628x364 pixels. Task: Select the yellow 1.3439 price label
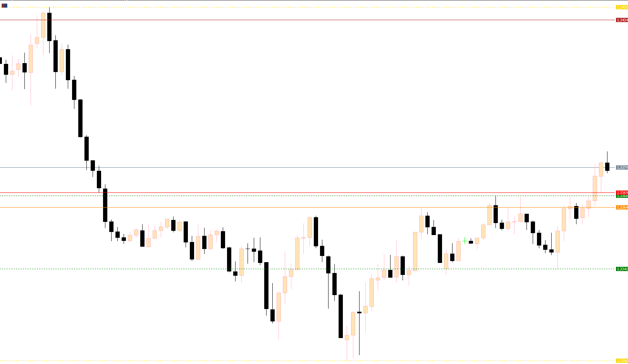click(x=621, y=7)
